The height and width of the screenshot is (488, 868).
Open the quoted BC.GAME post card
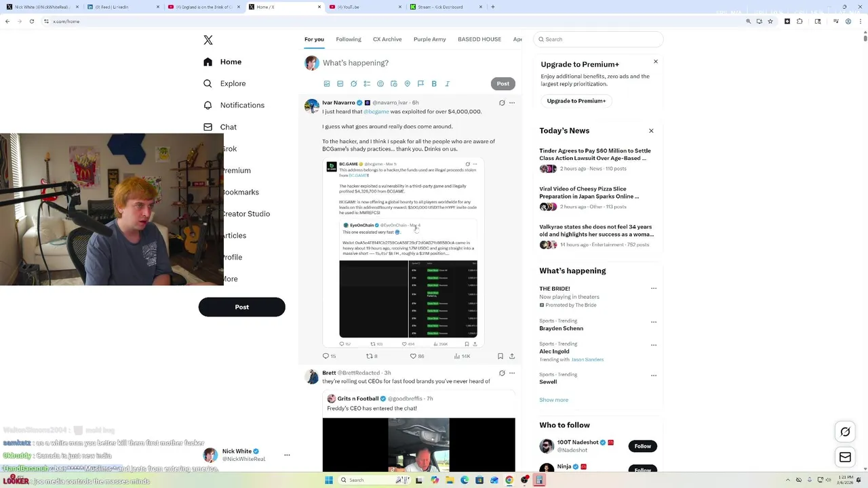(x=403, y=253)
